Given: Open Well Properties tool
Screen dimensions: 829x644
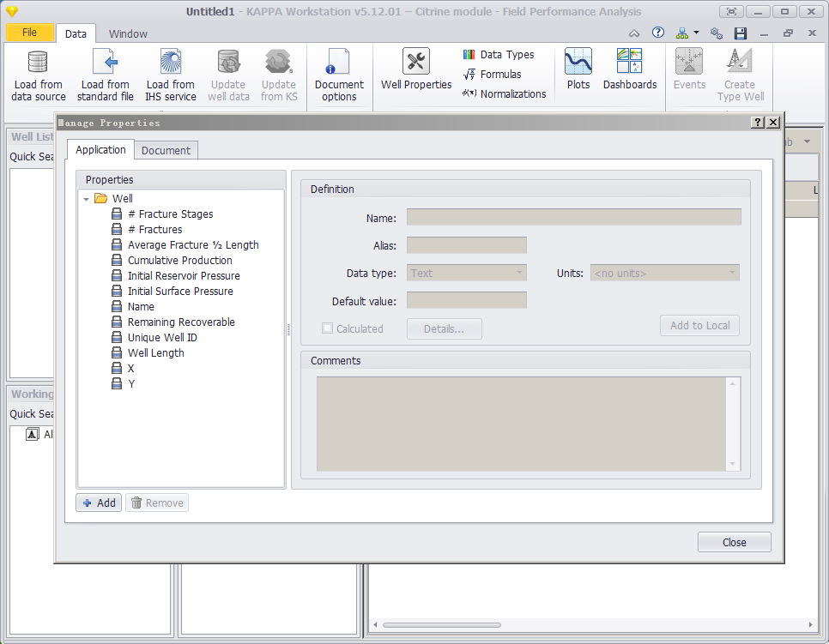Looking at the screenshot, I should 416,69.
